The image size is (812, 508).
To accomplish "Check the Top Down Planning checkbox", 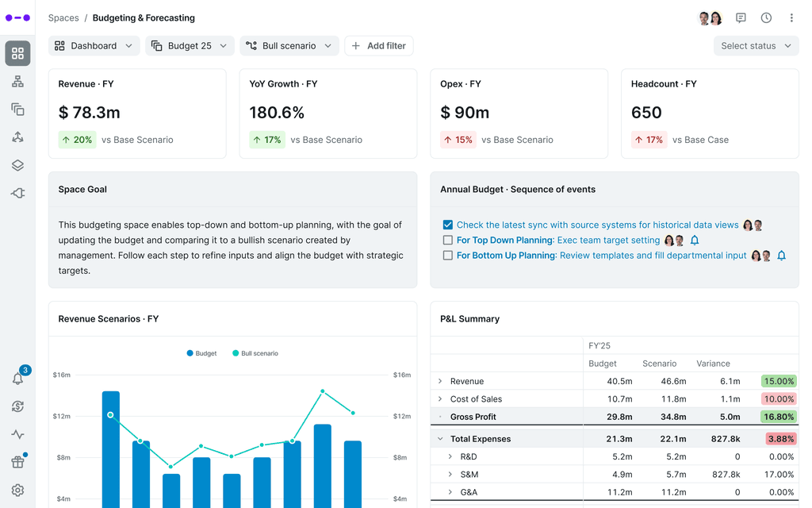I will click(447, 240).
